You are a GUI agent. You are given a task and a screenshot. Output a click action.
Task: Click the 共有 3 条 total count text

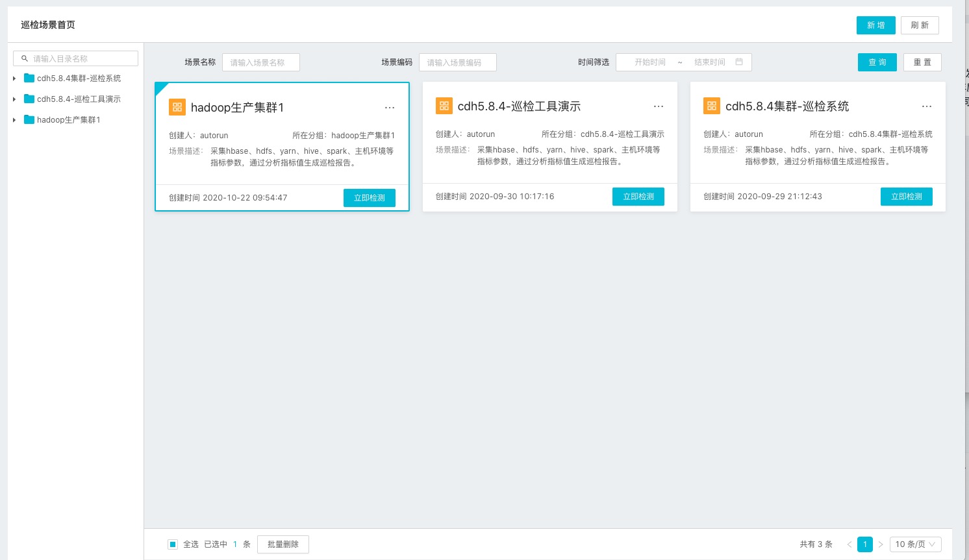pyautogui.click(x=816, y=544)
